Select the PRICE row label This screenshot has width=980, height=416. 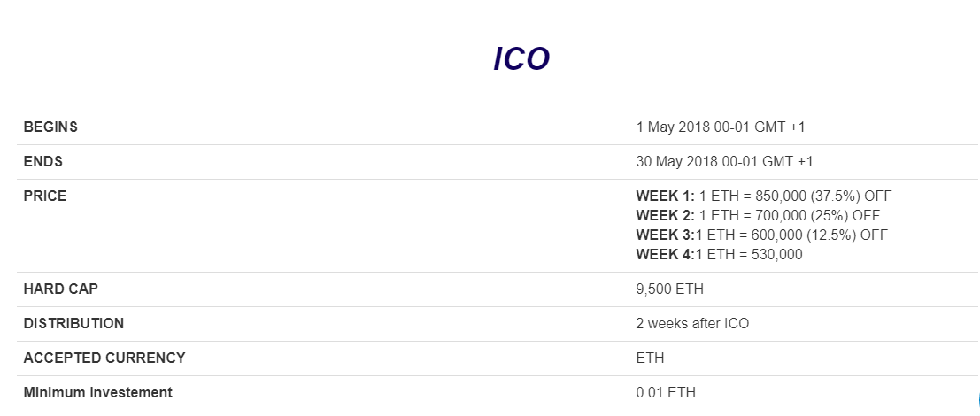pos(45,196)
